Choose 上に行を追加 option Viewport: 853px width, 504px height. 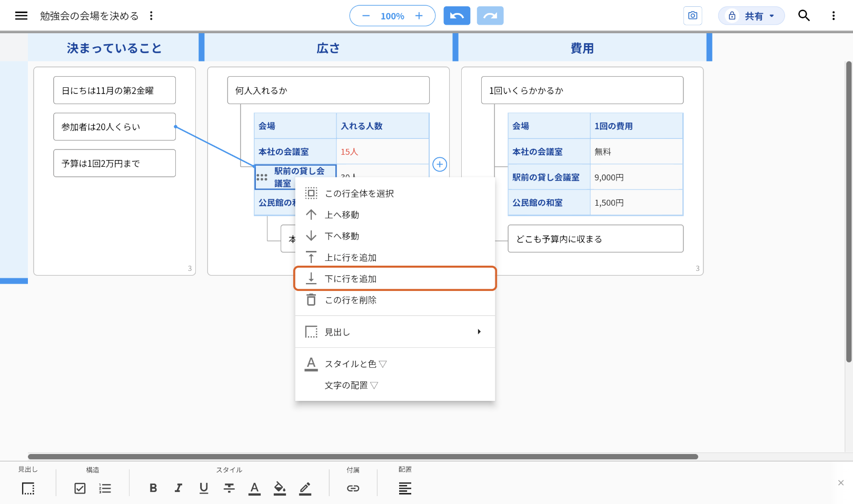(x=395, y=257)
